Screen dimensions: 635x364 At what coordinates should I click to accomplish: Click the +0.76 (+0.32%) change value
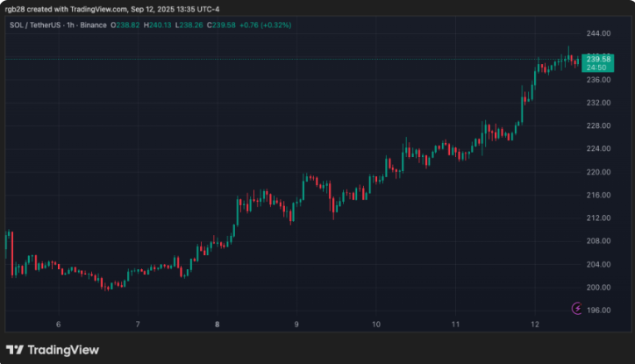[266, 25]
